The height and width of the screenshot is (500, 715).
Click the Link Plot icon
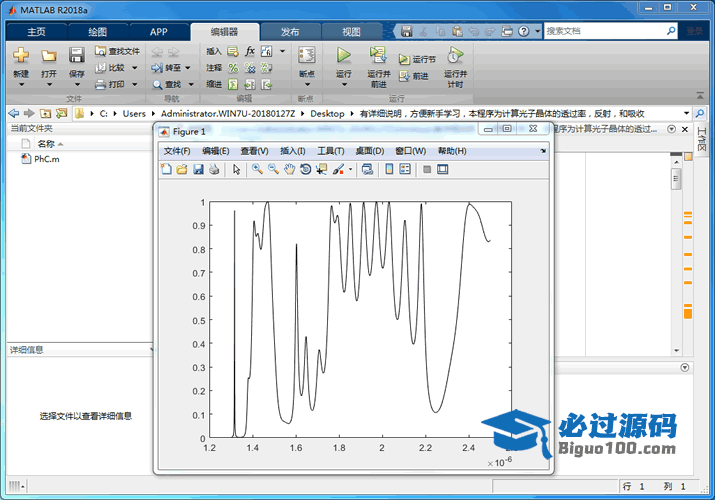click(x=367, y=170)
